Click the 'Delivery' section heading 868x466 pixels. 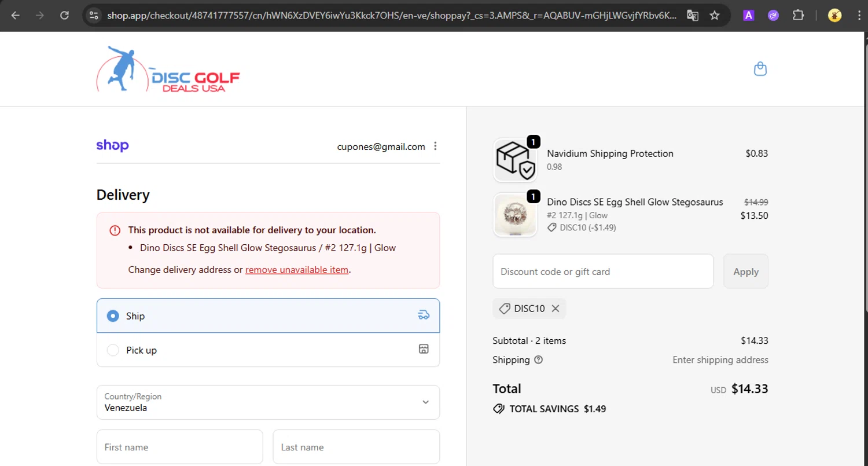123,195
